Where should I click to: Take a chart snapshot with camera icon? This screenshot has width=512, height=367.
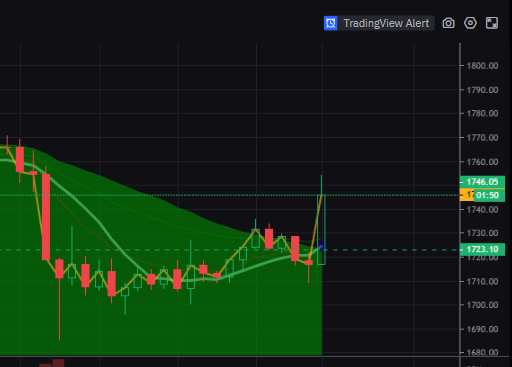coord(448,23)
